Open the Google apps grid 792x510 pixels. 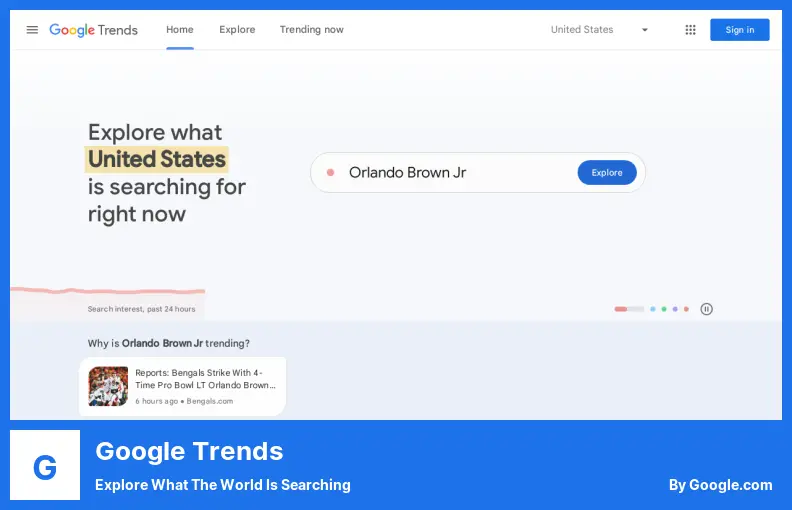pyautogui.click(x=690, y=30)
